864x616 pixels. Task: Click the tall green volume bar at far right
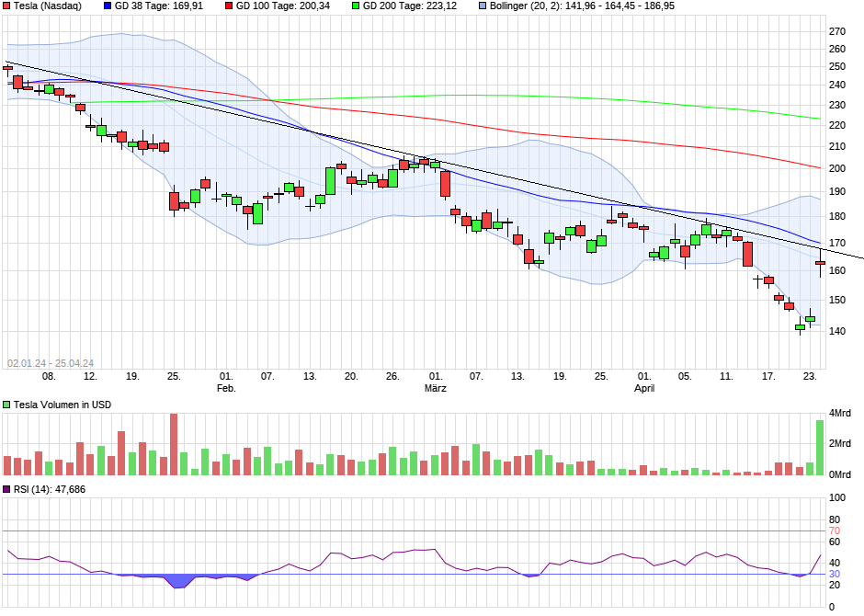coord(820,448)
